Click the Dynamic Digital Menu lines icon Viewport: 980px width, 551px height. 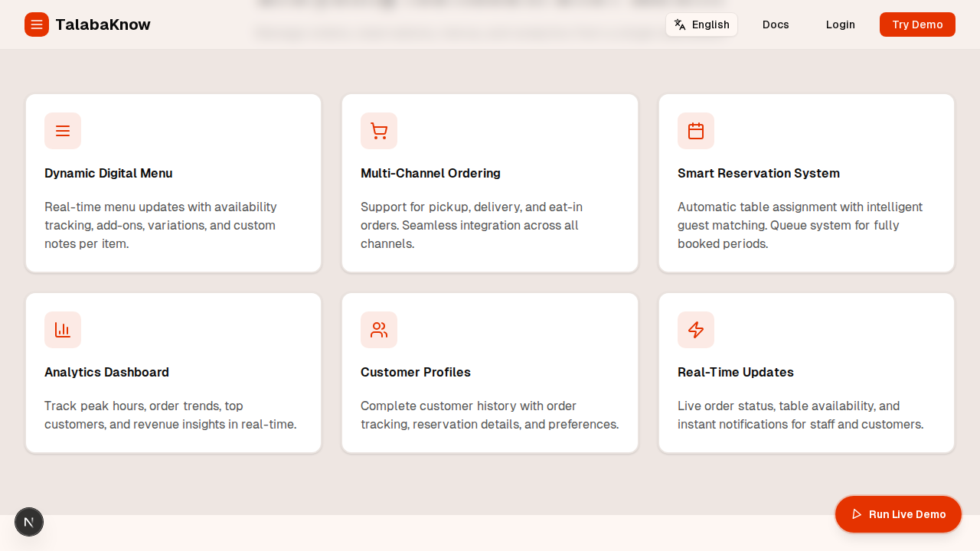coord(63,131)
